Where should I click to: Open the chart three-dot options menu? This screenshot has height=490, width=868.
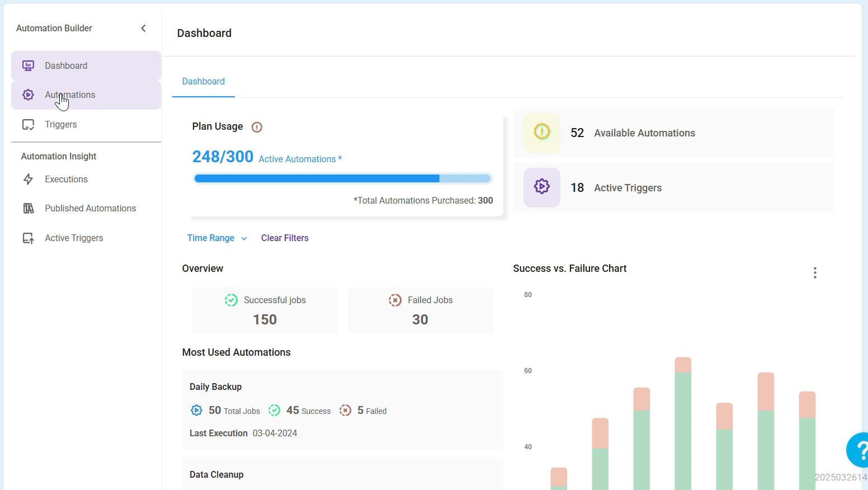pos(815,272)
